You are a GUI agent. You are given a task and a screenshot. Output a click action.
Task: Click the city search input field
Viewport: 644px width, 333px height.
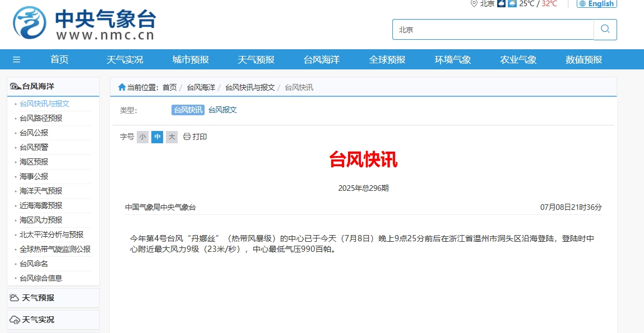(x=493, y=30)
